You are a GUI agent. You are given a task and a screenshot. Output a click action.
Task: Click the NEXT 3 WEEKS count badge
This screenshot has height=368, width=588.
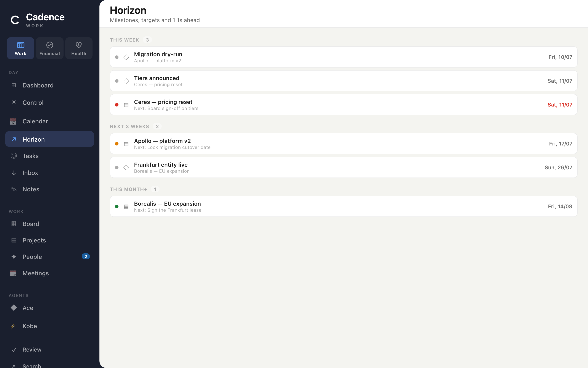[x=157, y=127]
